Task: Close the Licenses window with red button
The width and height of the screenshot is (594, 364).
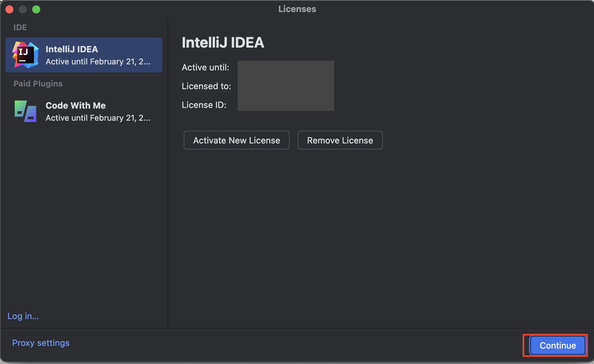Action: 9,9
